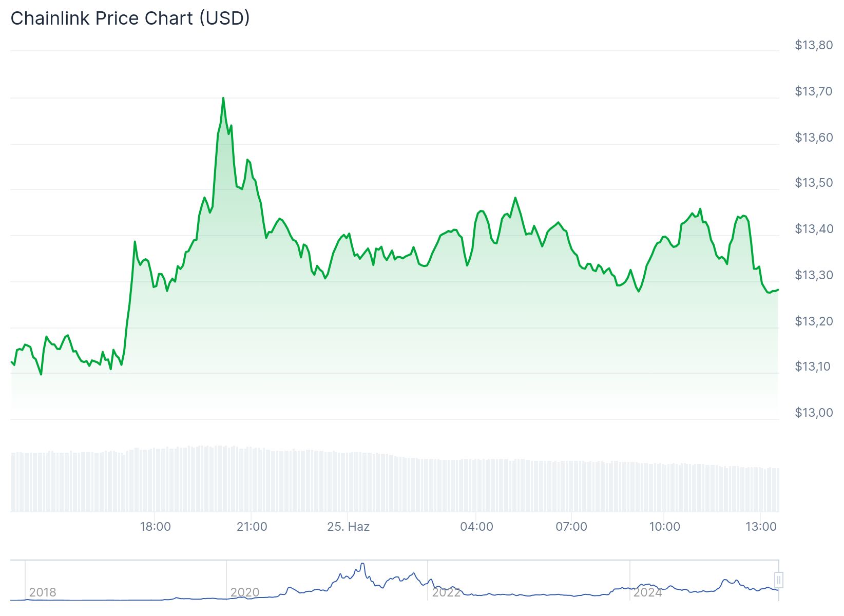This screenshot has height=616, width=844.
Task: Click the $13,30 price axis label
Action: 814,275
